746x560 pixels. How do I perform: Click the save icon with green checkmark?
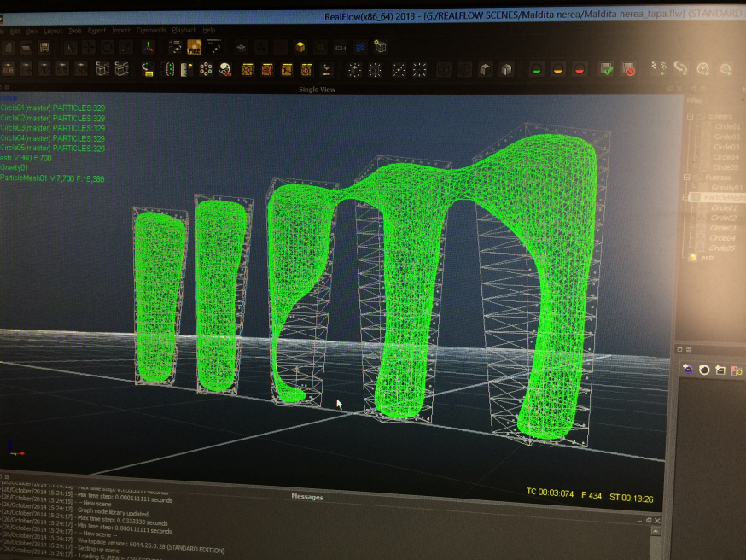(x=606, y=69)
